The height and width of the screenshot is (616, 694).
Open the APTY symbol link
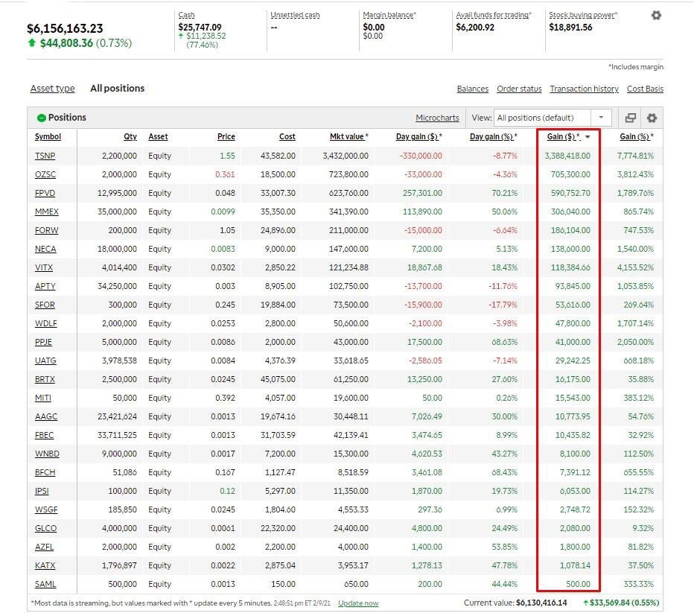pos(45,286)
